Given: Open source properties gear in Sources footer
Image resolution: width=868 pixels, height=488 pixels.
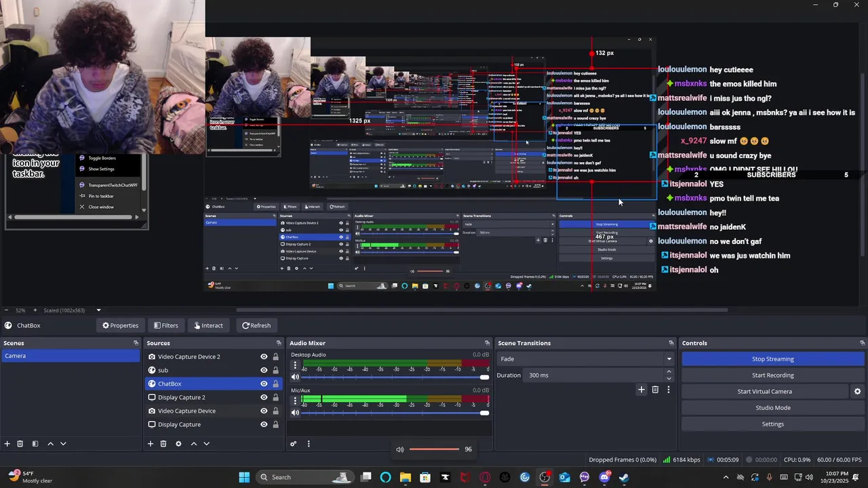Looking at the screenshot, I should (178, 444).
